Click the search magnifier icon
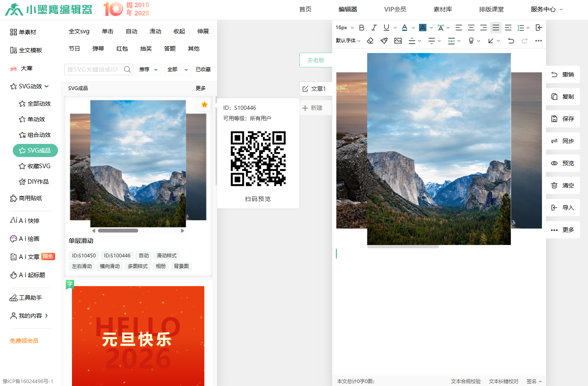 pos(127,69)
